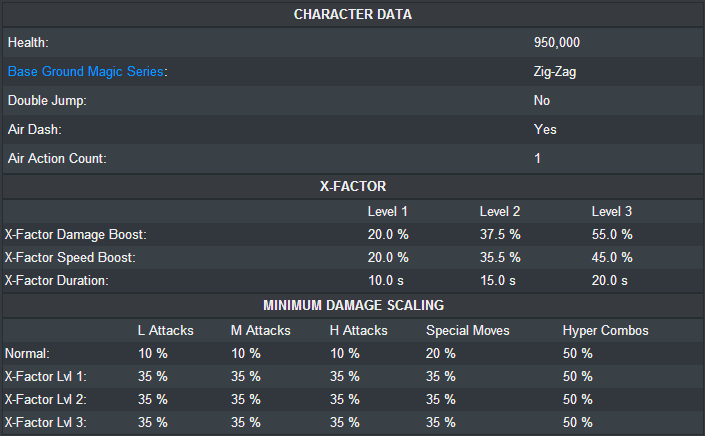This screenshot has height=436, width=705.
Task: Select the 950,000 health value
Action: 557,43
